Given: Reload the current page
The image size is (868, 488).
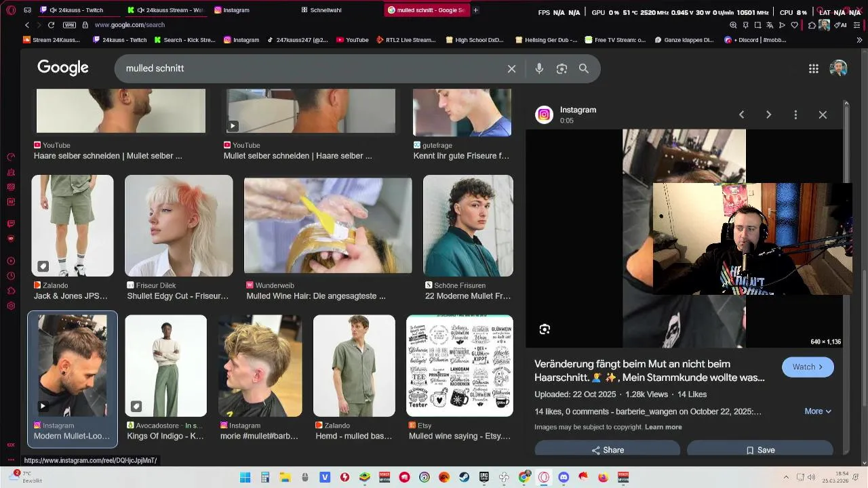Looking at the screenshot, I should click(51, 25).
